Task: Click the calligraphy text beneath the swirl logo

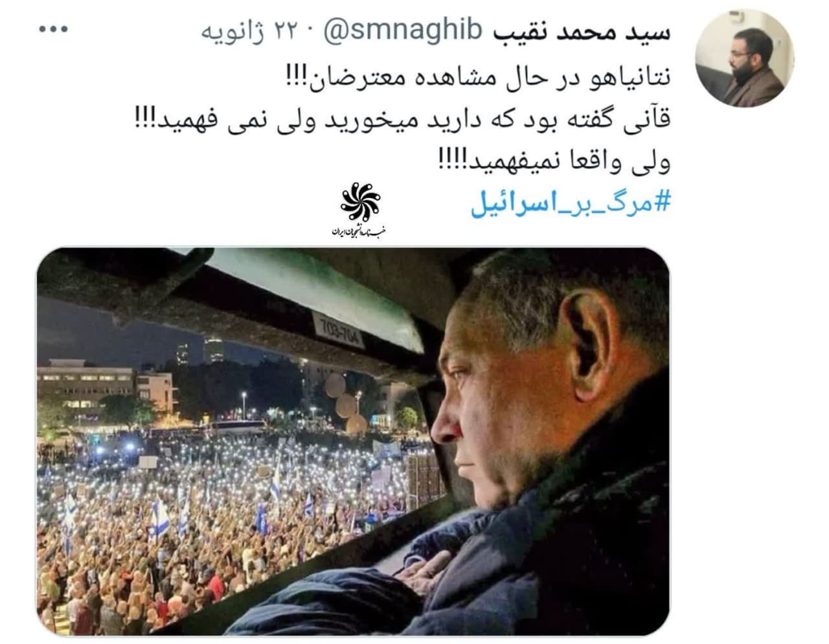Action: [358, 230]
